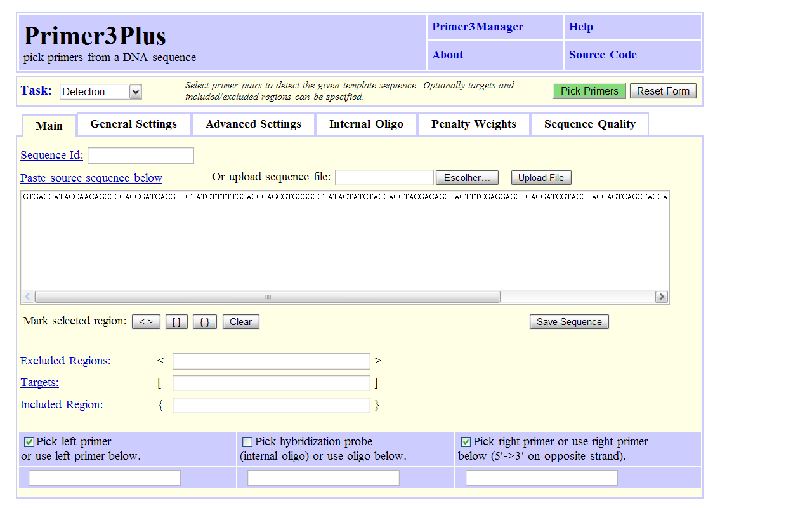
Task: Mark selection as target with [ ] button
Action: [176, 322]
